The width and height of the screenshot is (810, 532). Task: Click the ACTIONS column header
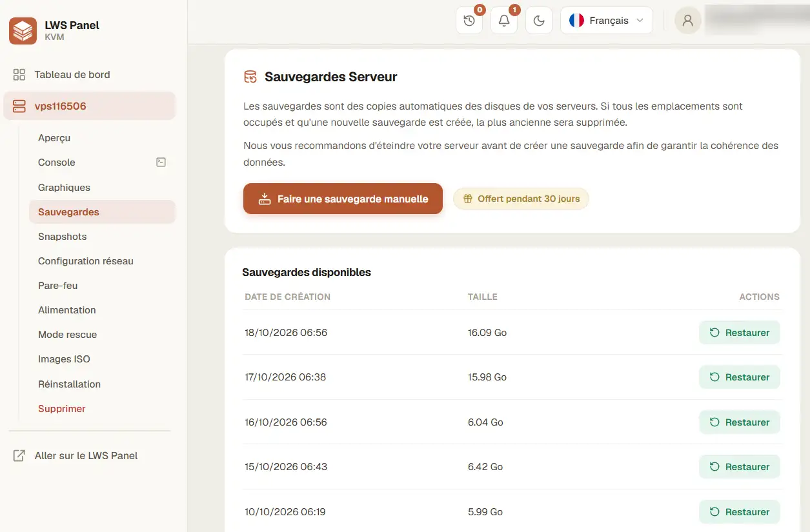(x=759, y=297)
